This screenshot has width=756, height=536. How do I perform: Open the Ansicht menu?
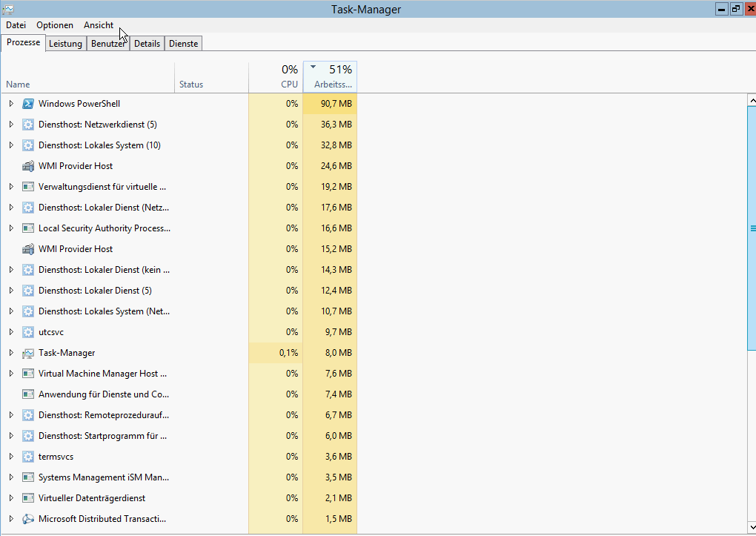point(99,25)
